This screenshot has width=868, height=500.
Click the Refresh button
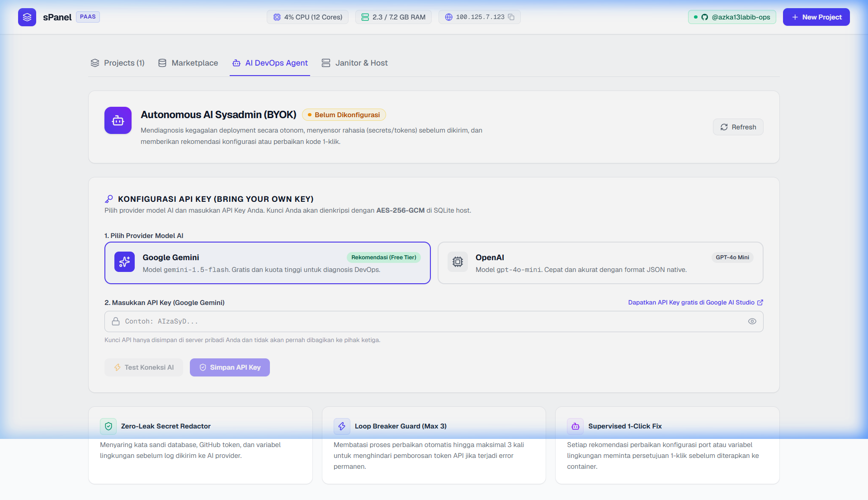coord(738,127)
